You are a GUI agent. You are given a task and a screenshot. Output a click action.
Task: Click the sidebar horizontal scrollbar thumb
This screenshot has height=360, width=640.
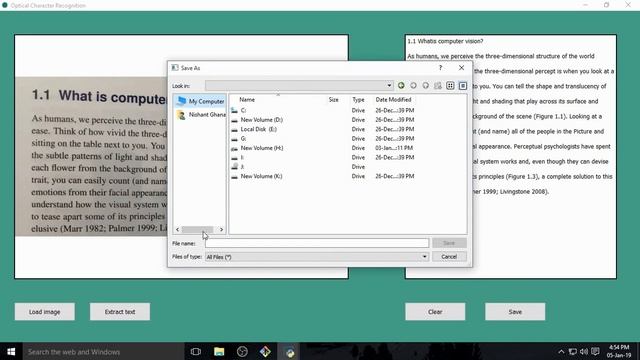click(x=197, y=229)
